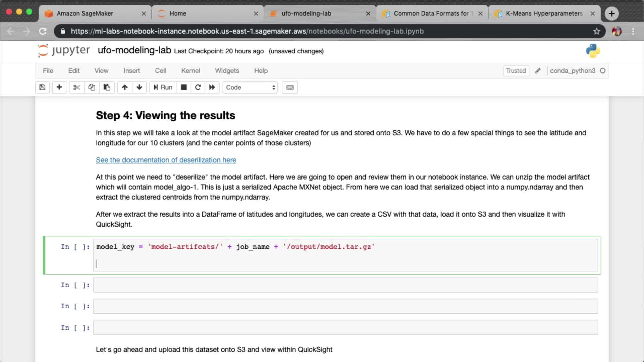
Task: Switch to K-Means Hyperparameters tab
Action: pyautogui.click(x=544, y=13)
